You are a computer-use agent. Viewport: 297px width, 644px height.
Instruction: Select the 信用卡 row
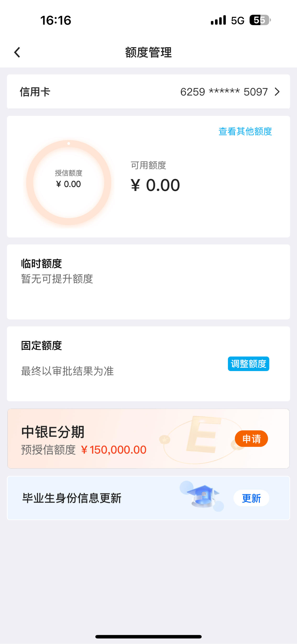point(148,91)
